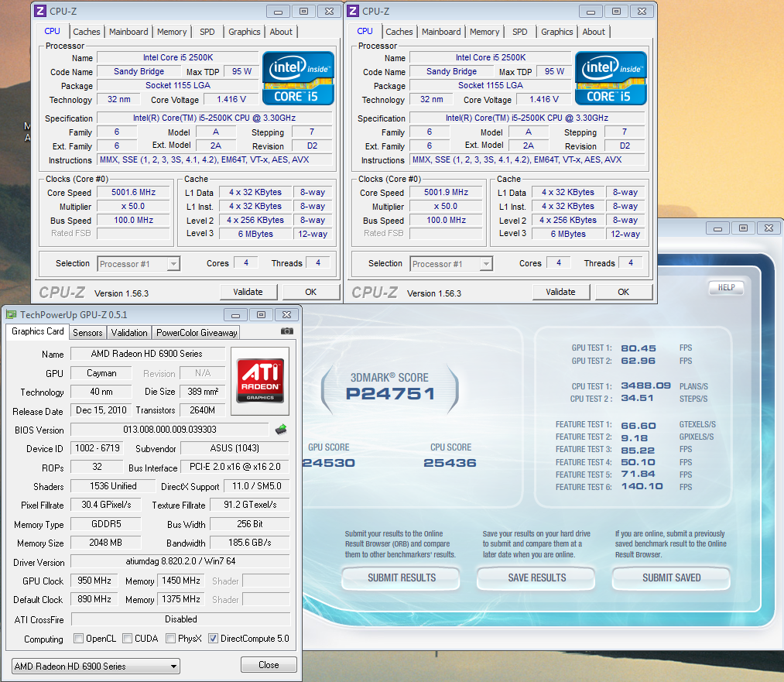
Task: Click the BIOS Version field in GPU-Z
Action: point(170,430)
